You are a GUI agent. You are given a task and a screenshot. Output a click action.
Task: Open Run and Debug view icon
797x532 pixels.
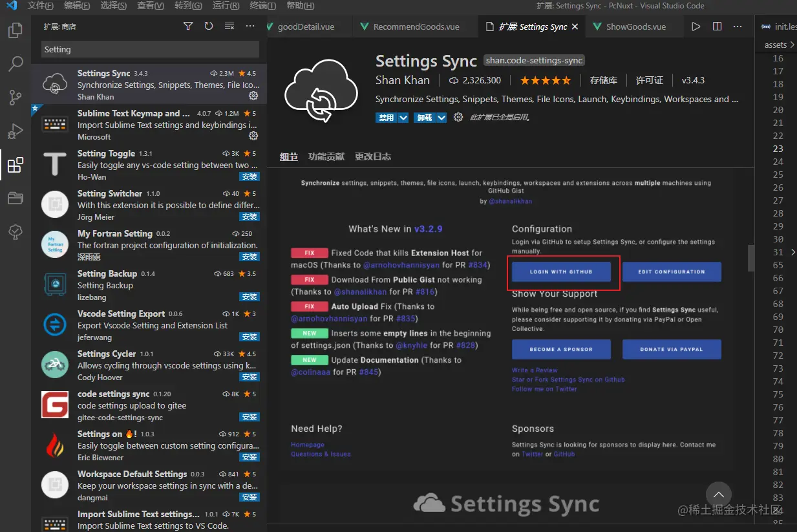pyautogui.click(x=15, y=131)
